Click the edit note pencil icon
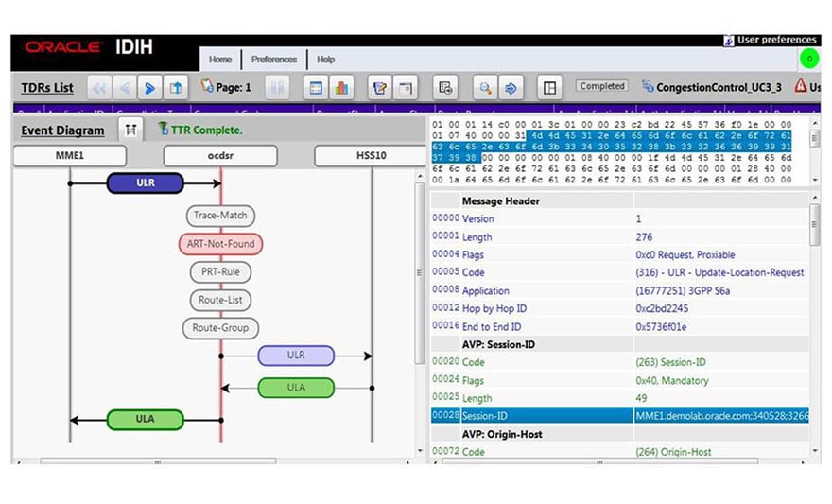 (x=380, y=88)
